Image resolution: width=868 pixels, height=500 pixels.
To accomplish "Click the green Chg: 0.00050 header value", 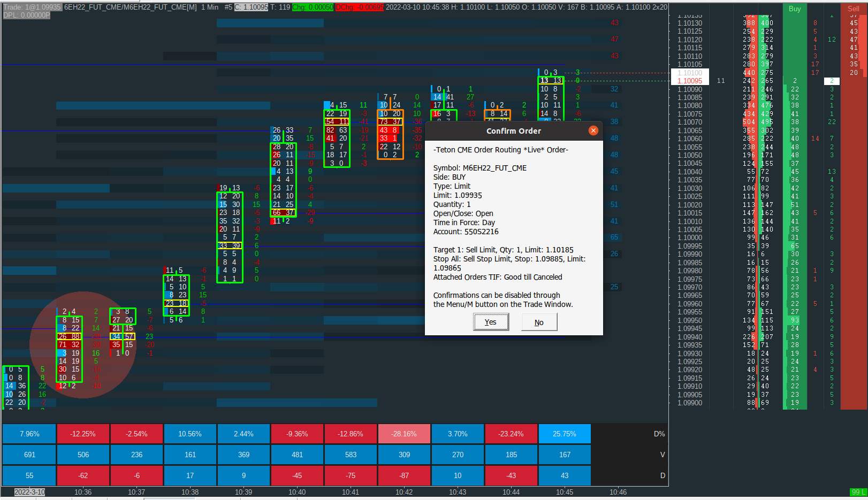I will point(313,7).
